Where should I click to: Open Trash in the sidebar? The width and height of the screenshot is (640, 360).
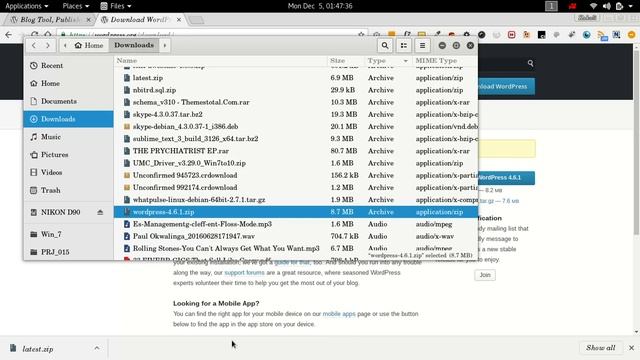click(68, 190)
